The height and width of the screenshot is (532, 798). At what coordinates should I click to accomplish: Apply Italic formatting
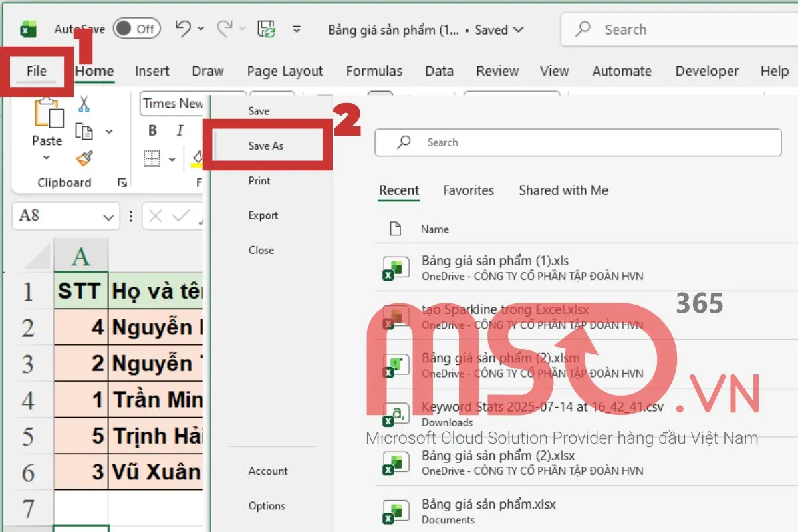pos(180,131)
